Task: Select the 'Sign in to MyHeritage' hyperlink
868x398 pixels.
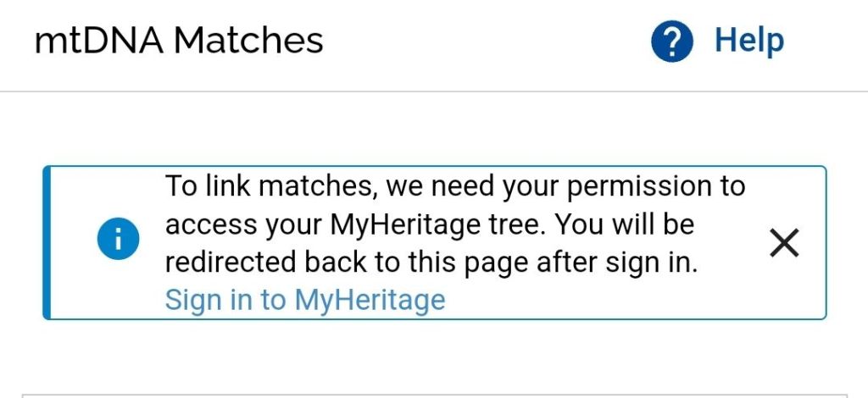Action: (x=304, y=300)
